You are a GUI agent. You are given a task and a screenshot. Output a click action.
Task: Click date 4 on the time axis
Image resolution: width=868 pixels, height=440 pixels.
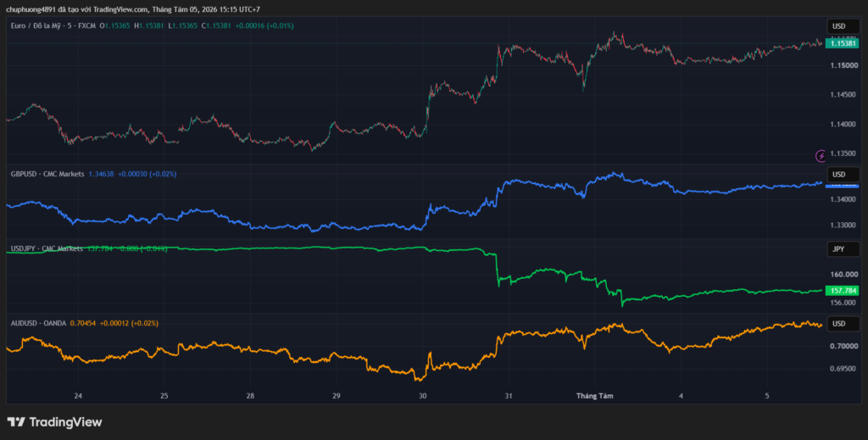[x=681, y=396]
